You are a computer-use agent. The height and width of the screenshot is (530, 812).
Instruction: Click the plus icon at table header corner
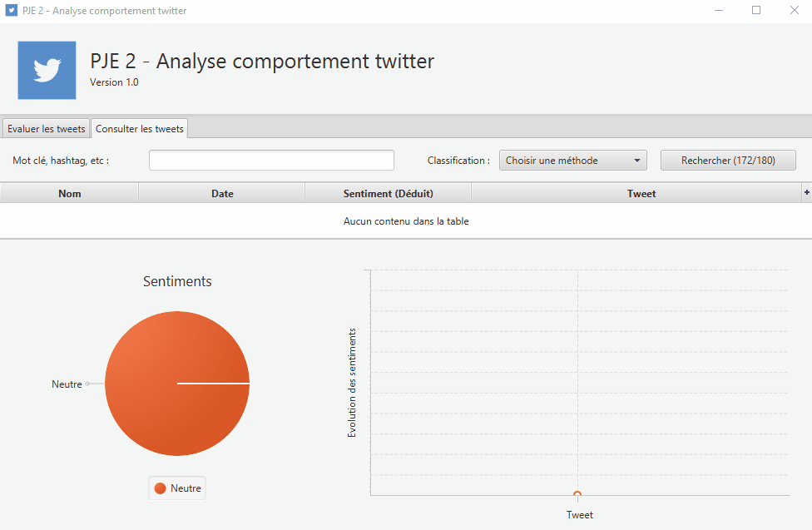(806, 192)
